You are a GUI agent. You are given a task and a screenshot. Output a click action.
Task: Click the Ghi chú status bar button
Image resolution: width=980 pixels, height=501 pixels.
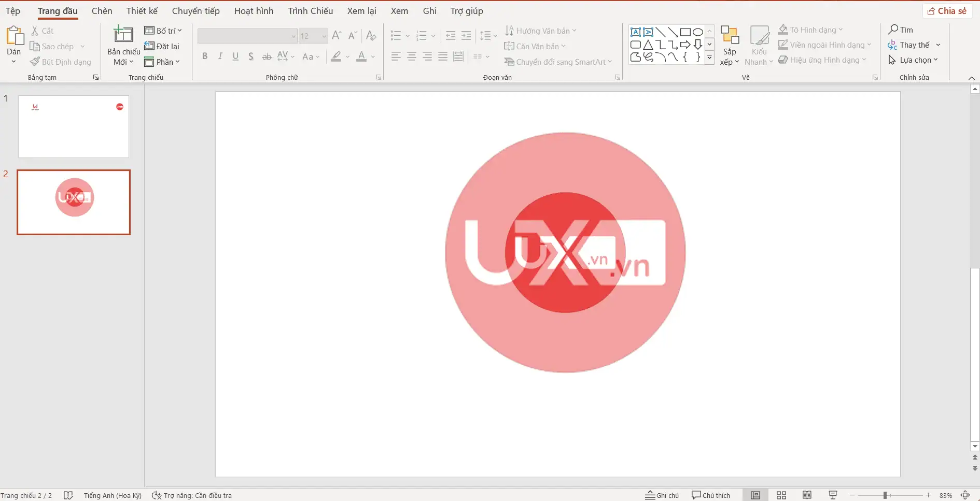(662, 495)
